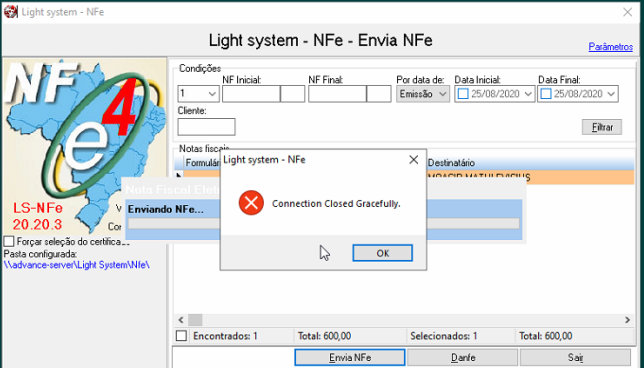
Task: Open the Por data de Emissão dropdown
Action: click(x=423, y=94)
